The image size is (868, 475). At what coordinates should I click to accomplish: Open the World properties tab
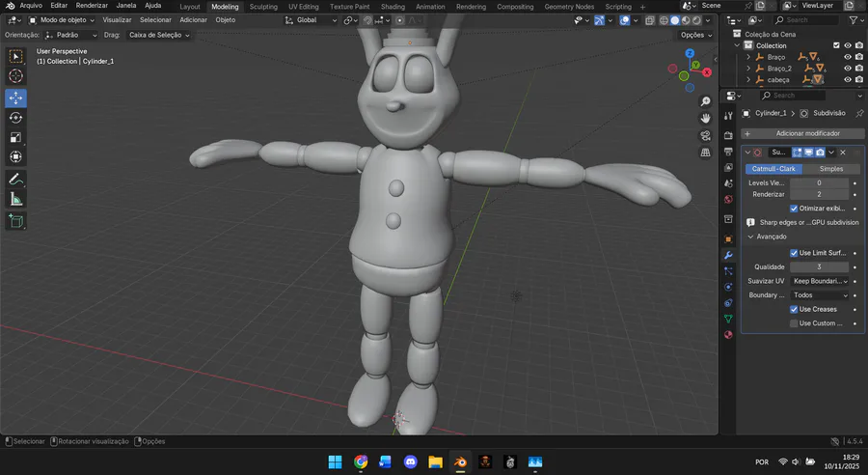coord(728,199)
